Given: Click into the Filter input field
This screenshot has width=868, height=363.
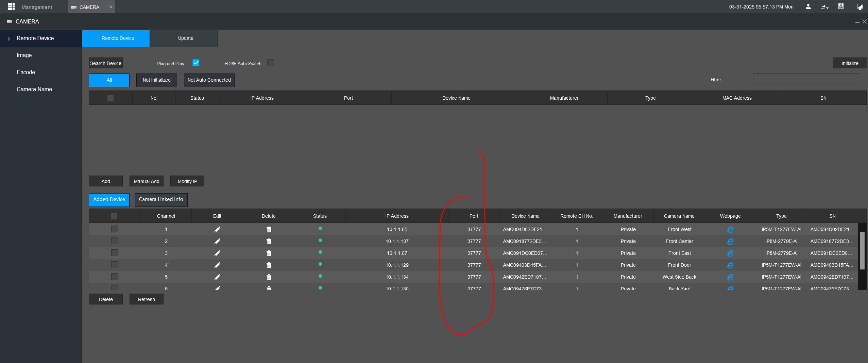Looking at the screenshot, I should pyautogui.click(x=806, y=79).
